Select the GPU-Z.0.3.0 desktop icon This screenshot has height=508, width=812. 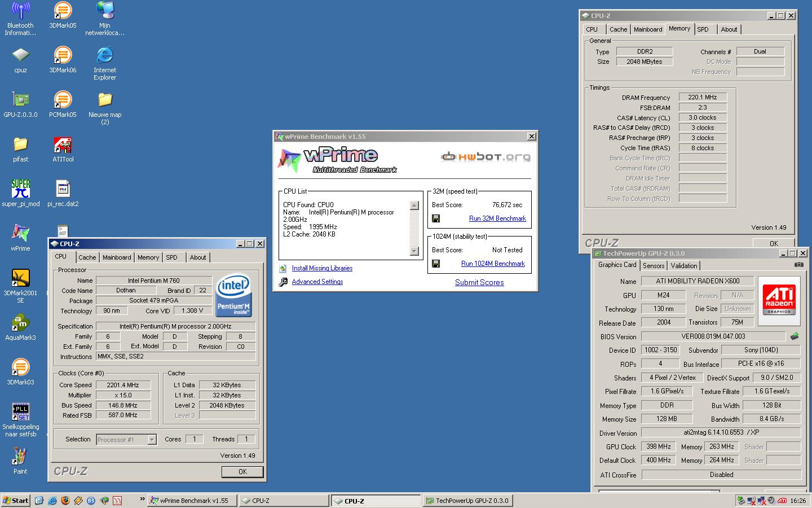coord(21,104)
